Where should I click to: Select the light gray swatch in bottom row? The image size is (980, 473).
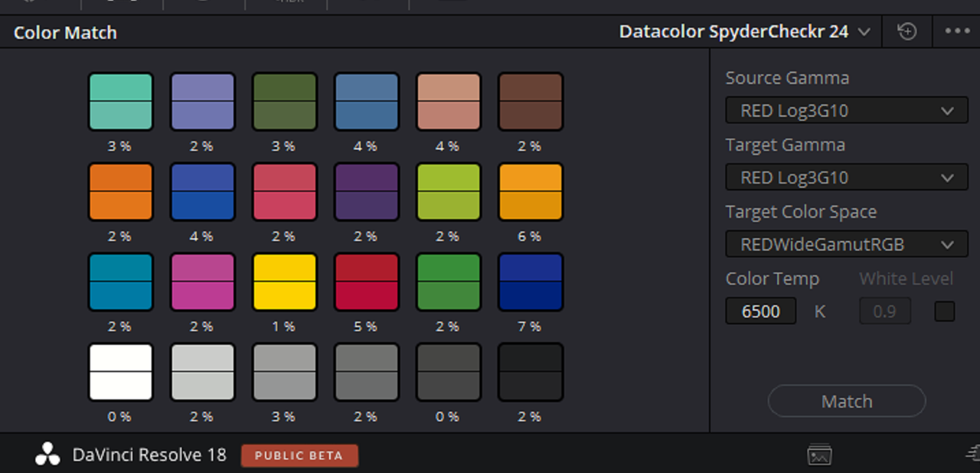pyautogui.click(x=202, y=373)
